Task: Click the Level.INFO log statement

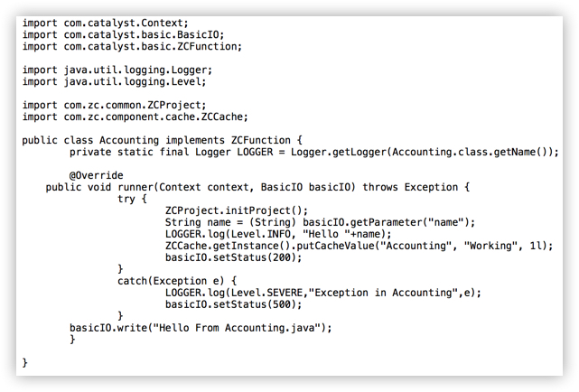Action: 278,235
